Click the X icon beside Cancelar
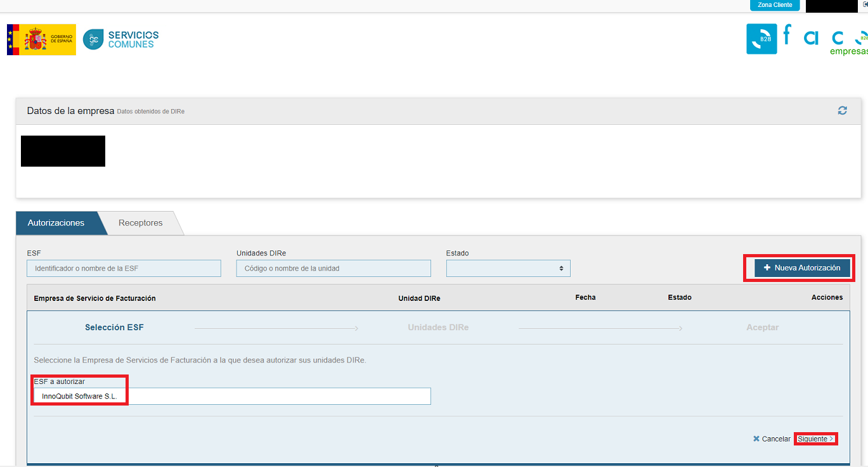Viewport: 868px width, 467px height. pyautogui.click(x=756, y=438)
